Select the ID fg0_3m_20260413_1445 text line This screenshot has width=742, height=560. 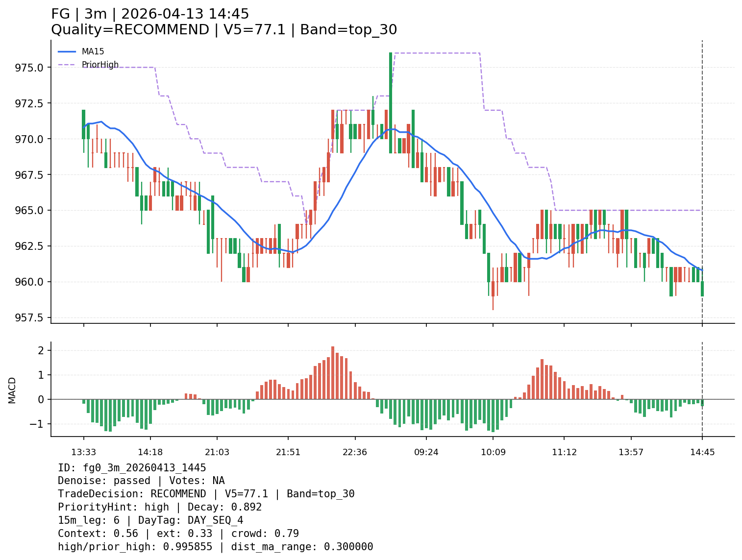click(132, 468)
